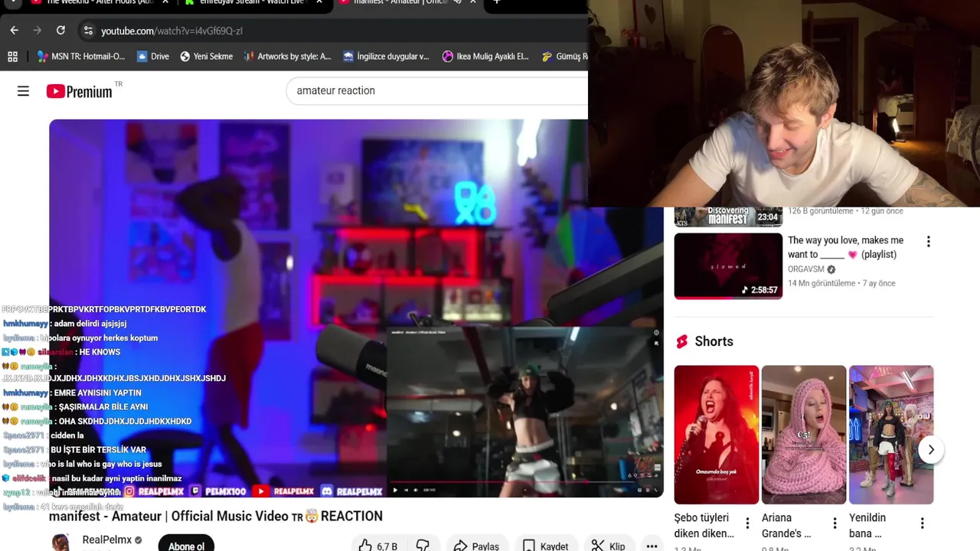Subscribe with Abone ol button
The height and width of the screenshot is (551, 980).
tap(186, 545)
